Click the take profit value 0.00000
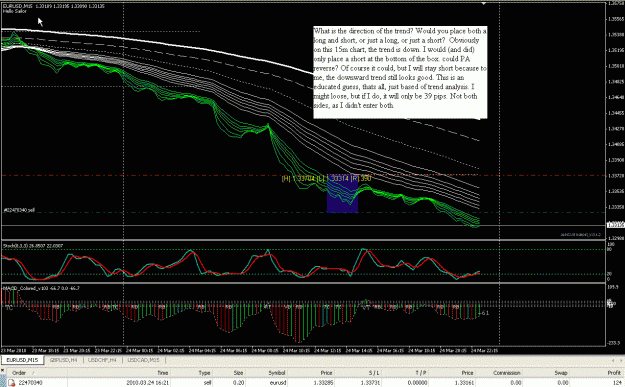Screen dimensions: 625x387 click(x=417, y=383)
